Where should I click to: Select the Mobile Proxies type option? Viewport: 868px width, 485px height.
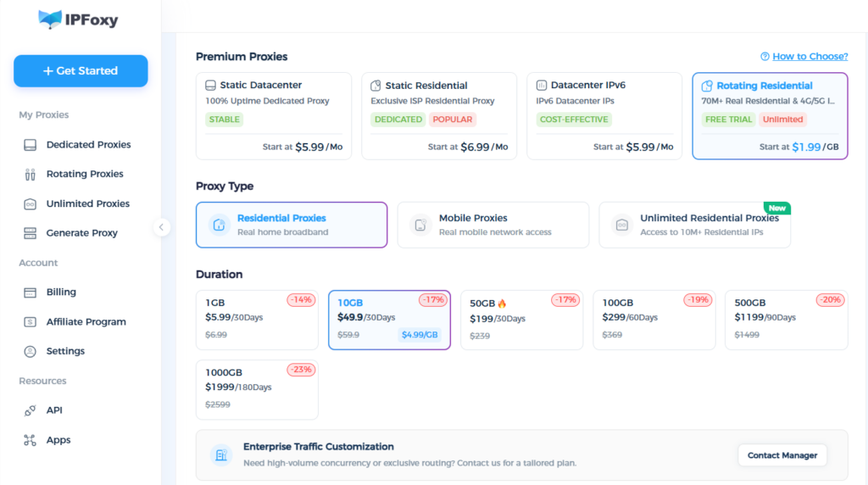click(x=493, y=225)
